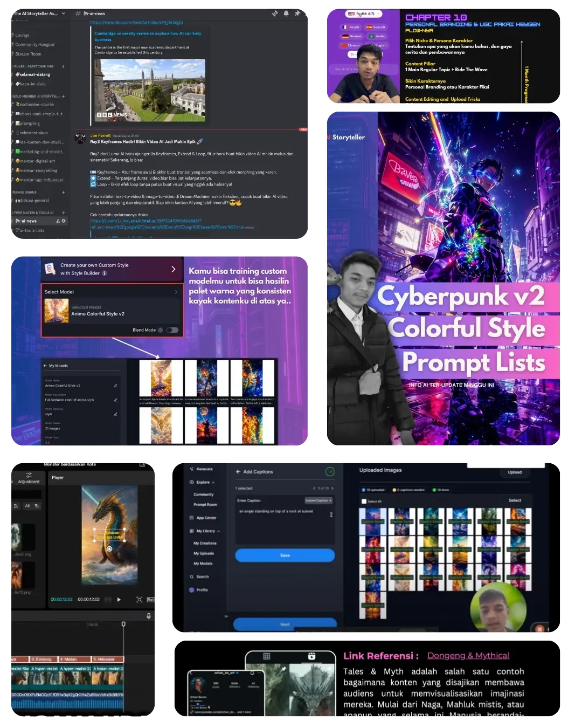Open the Discord pinned messages icon
The height and width of the screenshot is (728, 582).
[x=297, y=13]
